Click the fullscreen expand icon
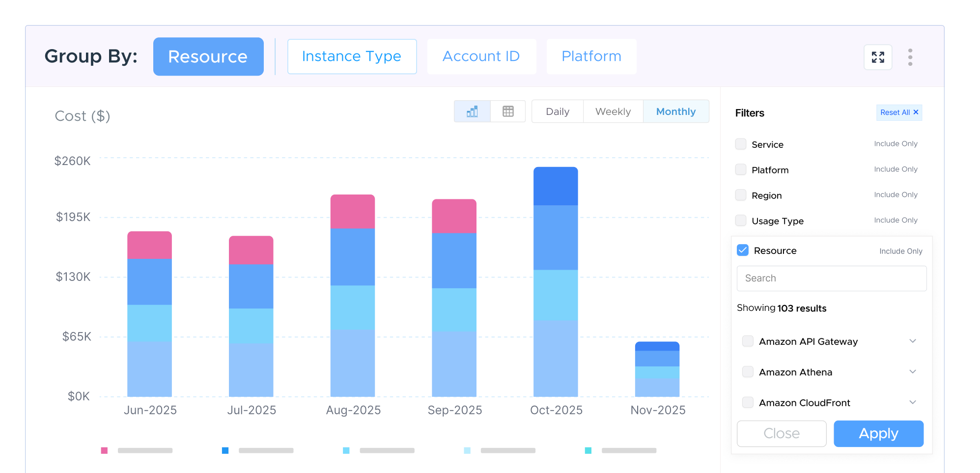Screen dimensions: 980x473 point(878,57)
